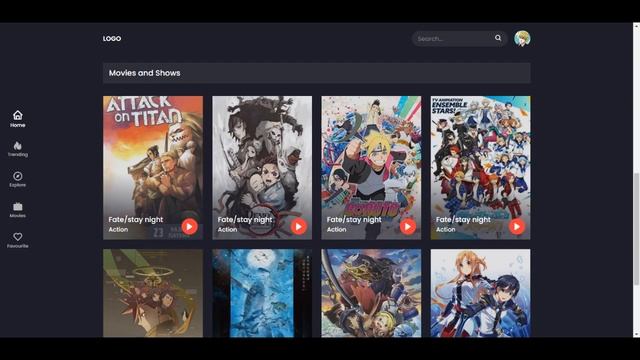Open the Sword Art Online poster
The width and height of the screenshot is (640, 360).
480,293
